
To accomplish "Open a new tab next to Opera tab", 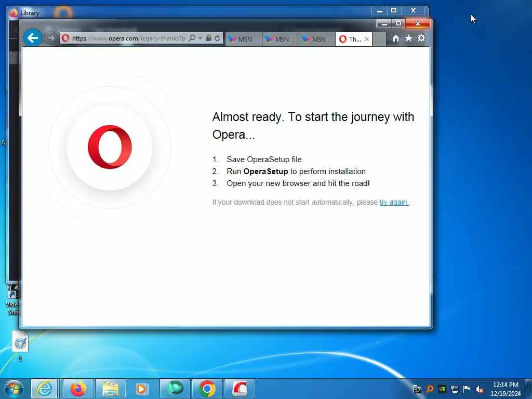I will [379, 39].
